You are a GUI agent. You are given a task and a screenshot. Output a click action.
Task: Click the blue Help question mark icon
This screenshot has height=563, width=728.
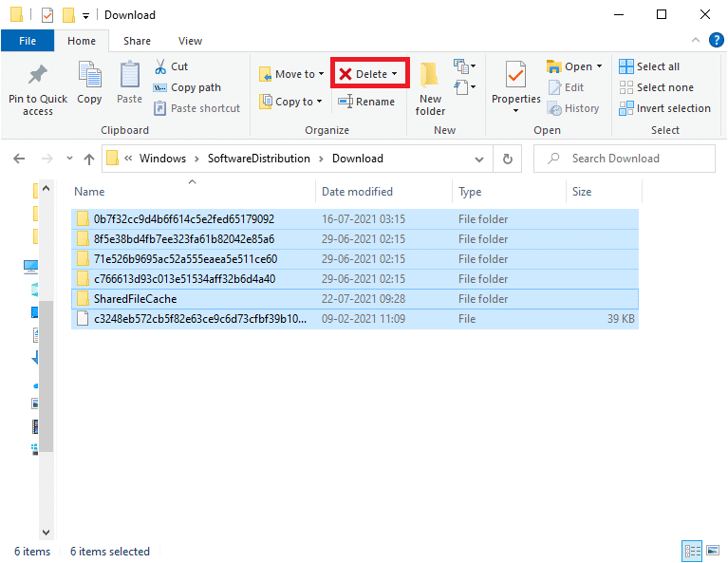coord(716,41)
